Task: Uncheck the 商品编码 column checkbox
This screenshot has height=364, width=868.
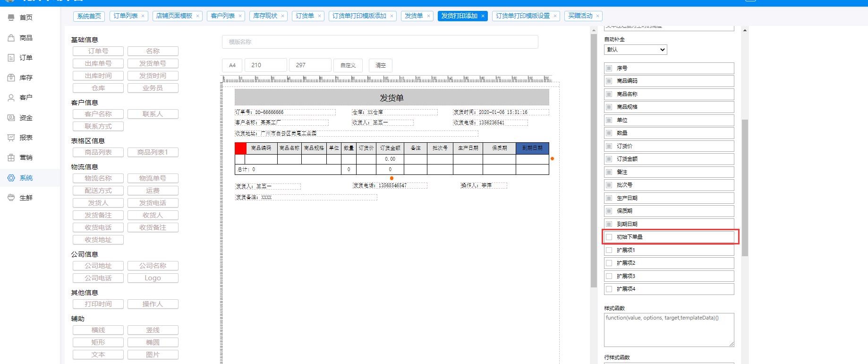Action: pyautogui.click(x=609, y=81)
